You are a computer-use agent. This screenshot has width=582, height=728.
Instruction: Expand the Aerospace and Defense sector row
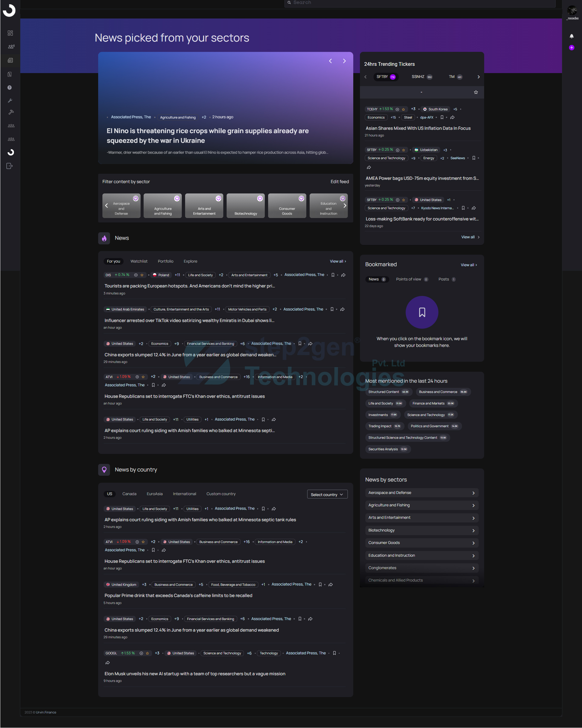422,493
